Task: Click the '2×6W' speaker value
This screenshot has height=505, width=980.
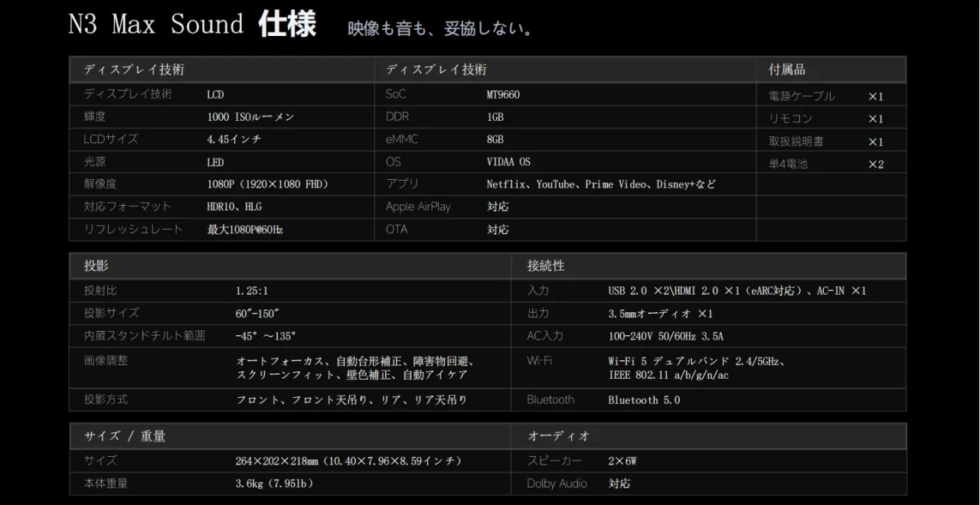Action: pos(622,461)
